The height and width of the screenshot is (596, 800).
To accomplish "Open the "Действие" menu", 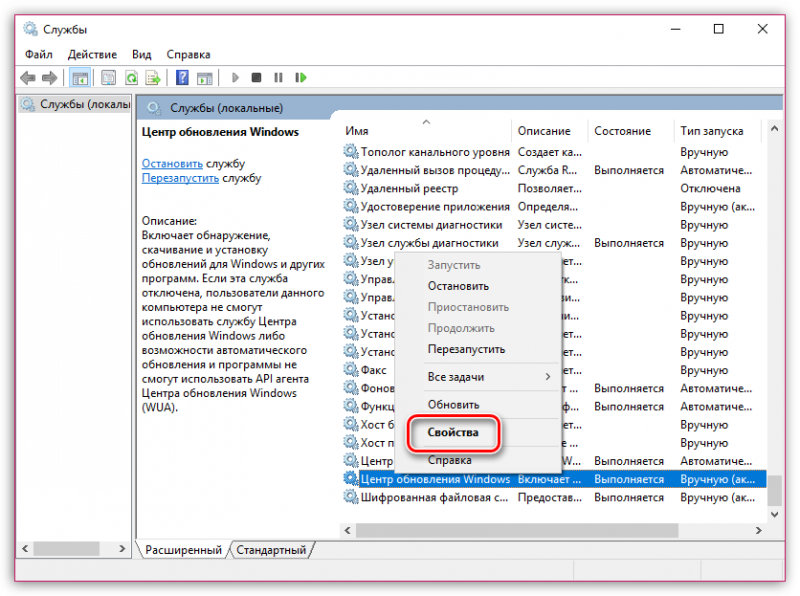I will pyautogui.click(x=93, y=54).
